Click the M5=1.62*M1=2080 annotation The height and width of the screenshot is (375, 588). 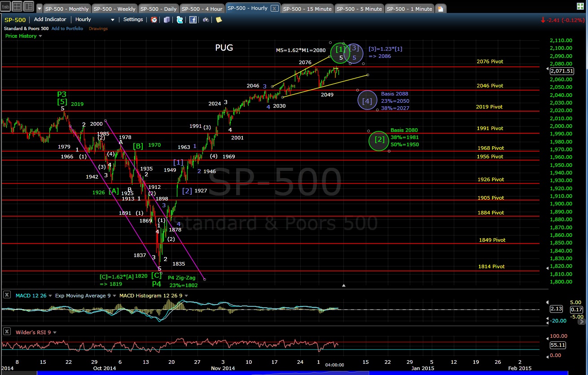[x=300, y=51]
